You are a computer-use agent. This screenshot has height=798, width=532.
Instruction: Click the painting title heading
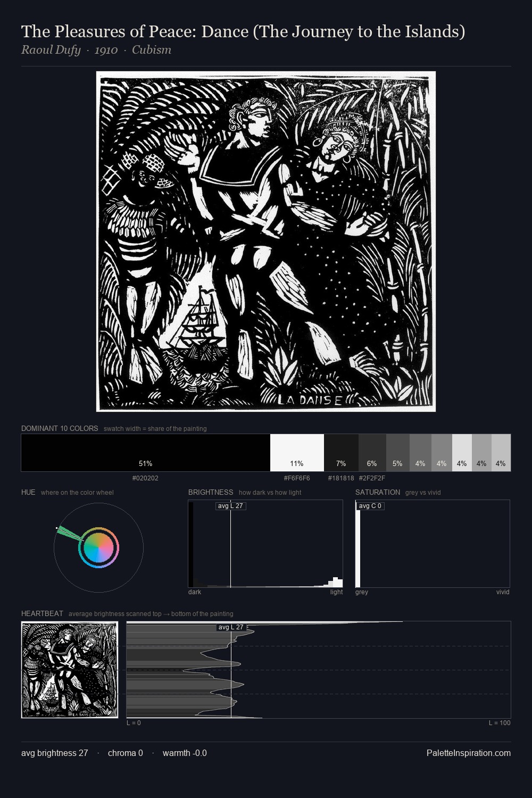click(243, 31)
